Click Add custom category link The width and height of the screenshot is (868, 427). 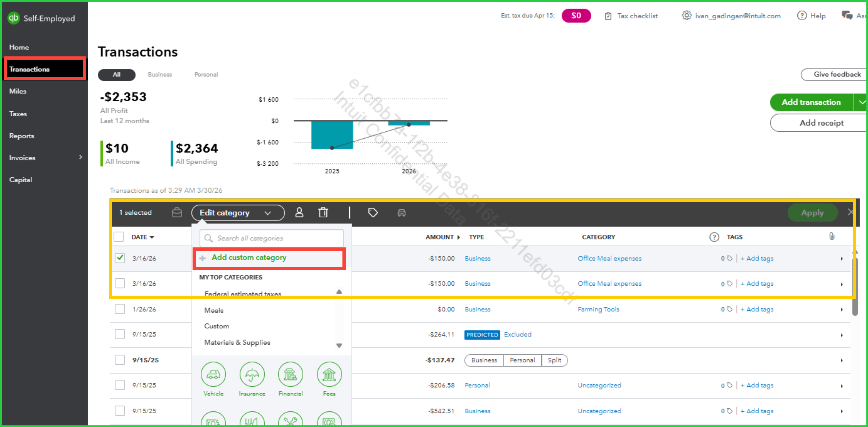click(x=249, y=258)
